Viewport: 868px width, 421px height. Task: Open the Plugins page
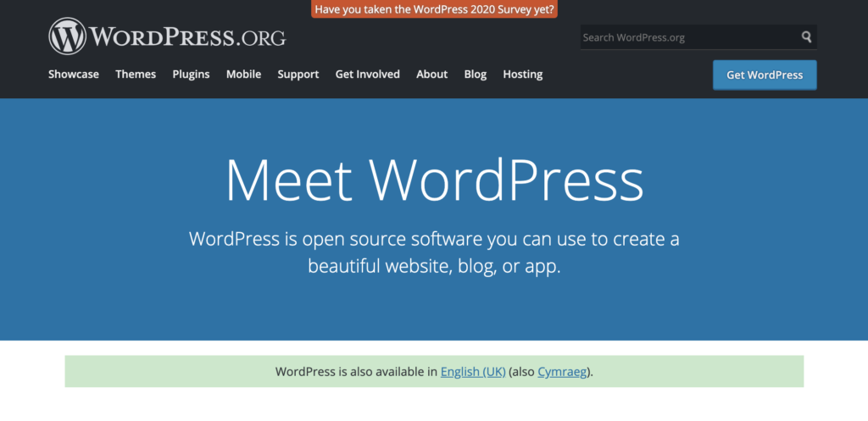click(191, 75)
